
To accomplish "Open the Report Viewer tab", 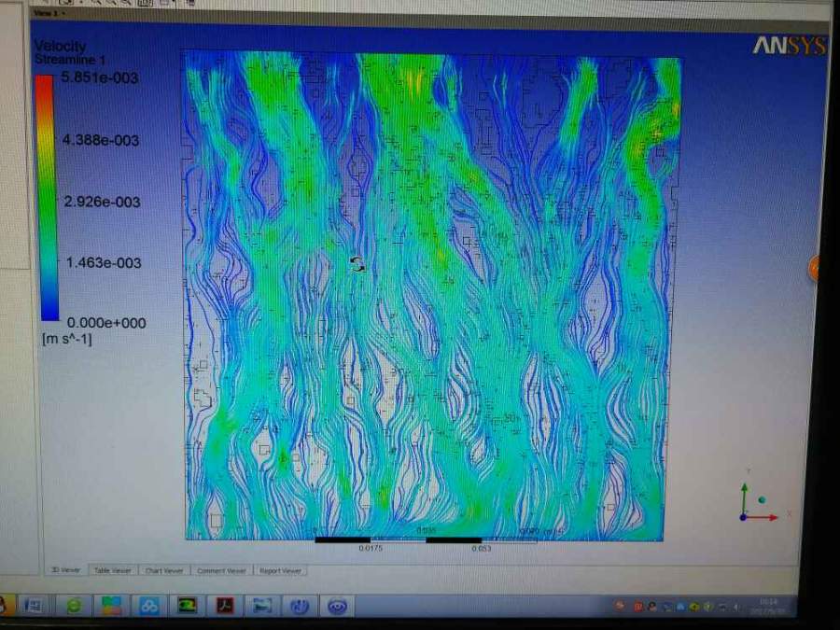I will click(x=280, y=570).
